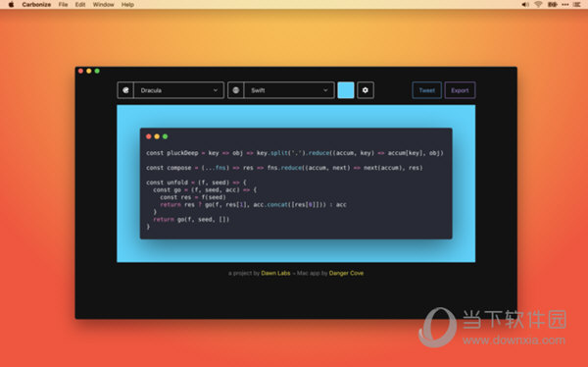Open the Carbonize menu

36,5
